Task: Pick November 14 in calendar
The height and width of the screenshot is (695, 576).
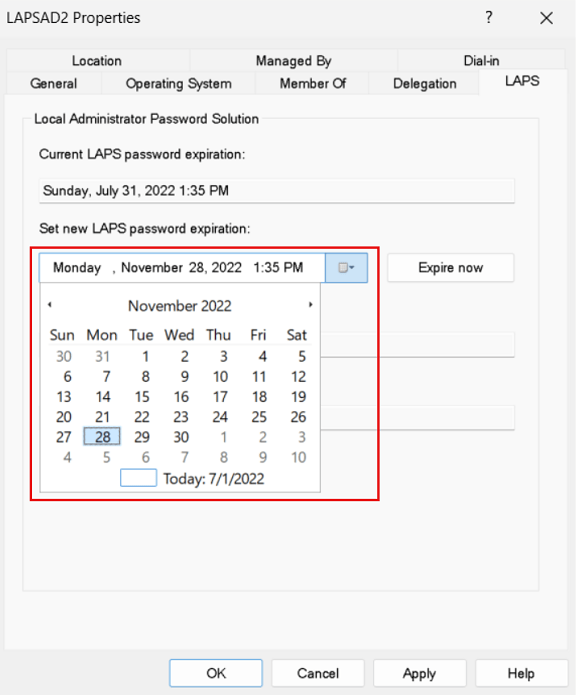Action: click(102, 397)
